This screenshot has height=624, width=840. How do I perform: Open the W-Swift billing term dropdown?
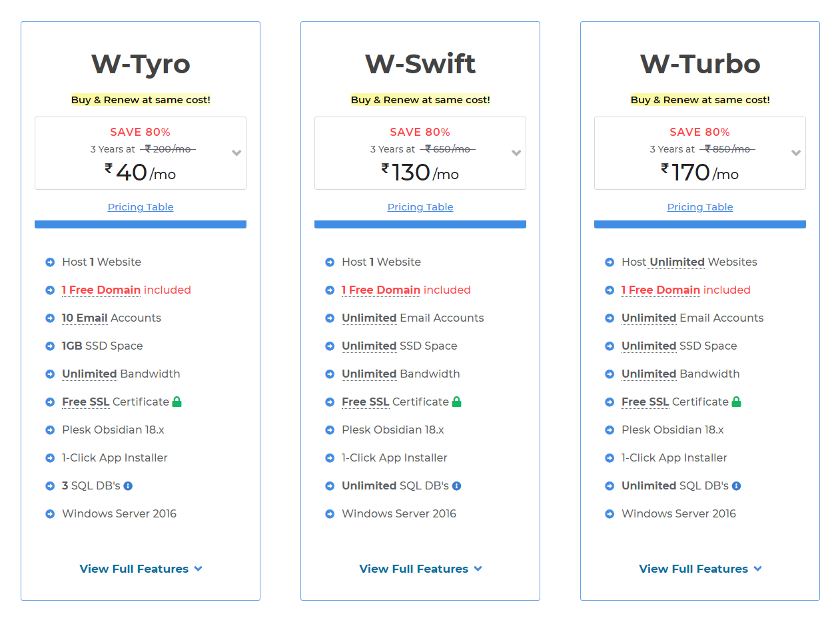point(516,153)
